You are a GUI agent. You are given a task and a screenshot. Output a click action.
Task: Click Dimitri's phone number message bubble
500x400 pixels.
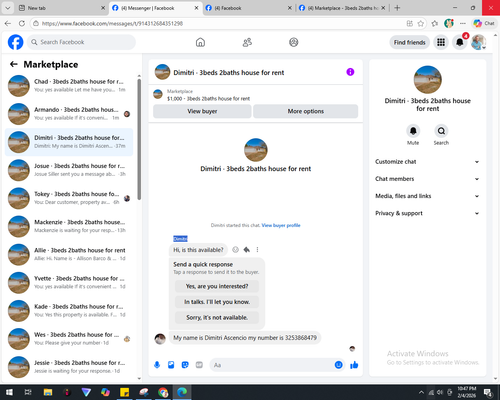pyautogui.click(x=245, y=338)
